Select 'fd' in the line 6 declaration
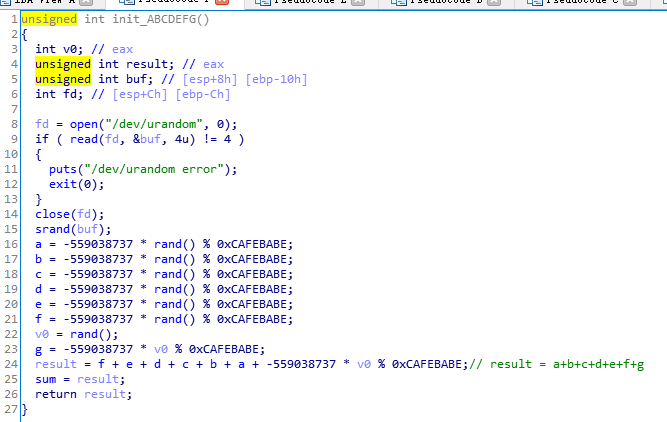667x422 pixels. click(70, 94)
